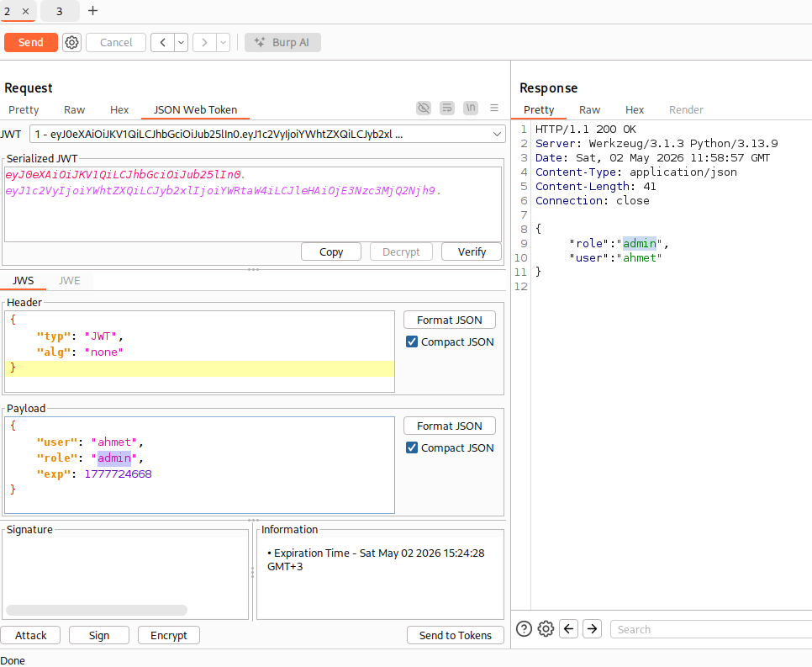Click "admin" value in the Response body
This screenshot has width=812, height=667.
[640, 244]
